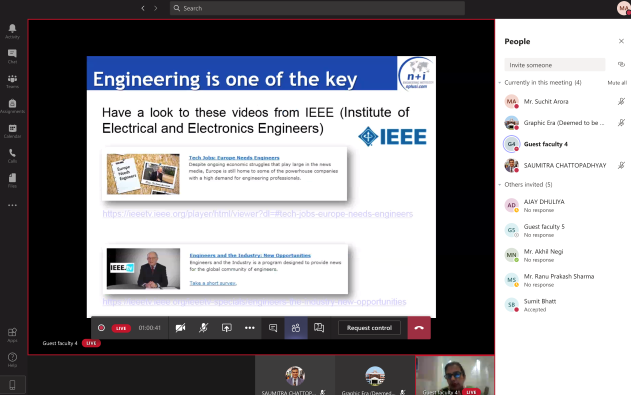The image size is (631, 395).
Task: Open the Activity feed in the sidebar
Action: coord(12,31)
